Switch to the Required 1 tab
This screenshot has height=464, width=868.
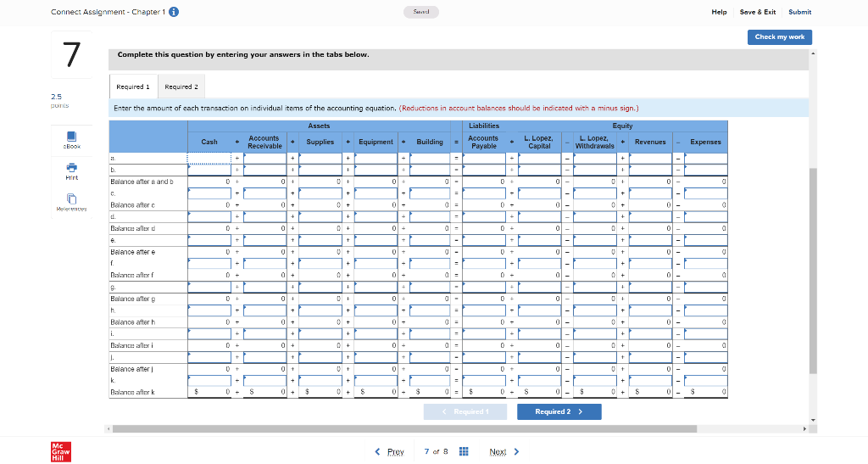(133, 87)
